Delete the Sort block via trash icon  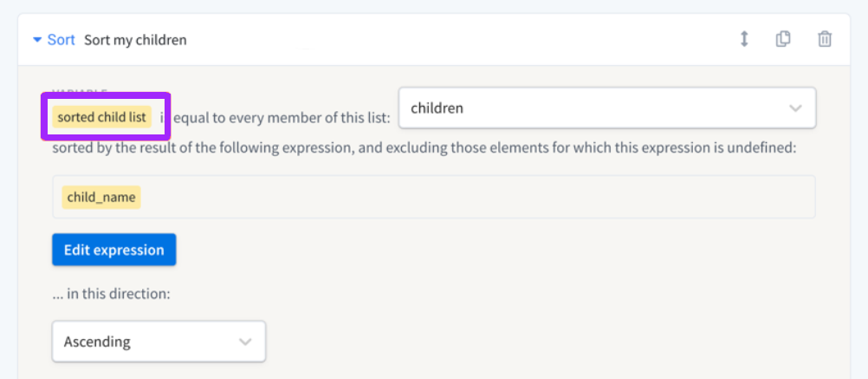pyautogui.click(x=825, y=39)
